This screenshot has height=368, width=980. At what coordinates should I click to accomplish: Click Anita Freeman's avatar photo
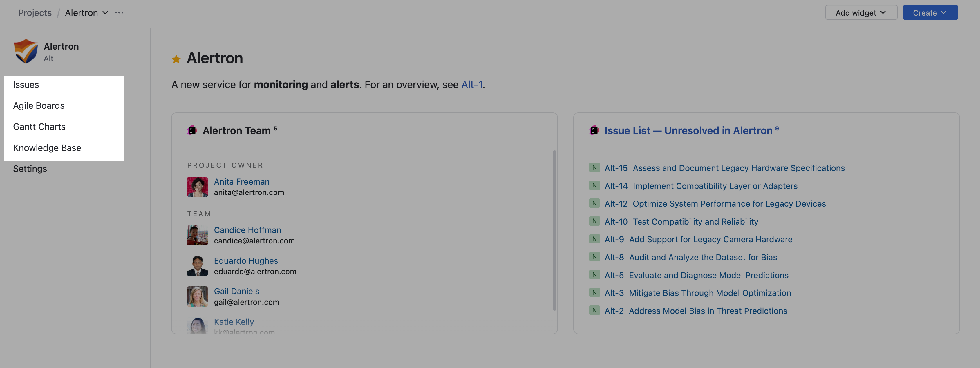(x=197, y=187)
